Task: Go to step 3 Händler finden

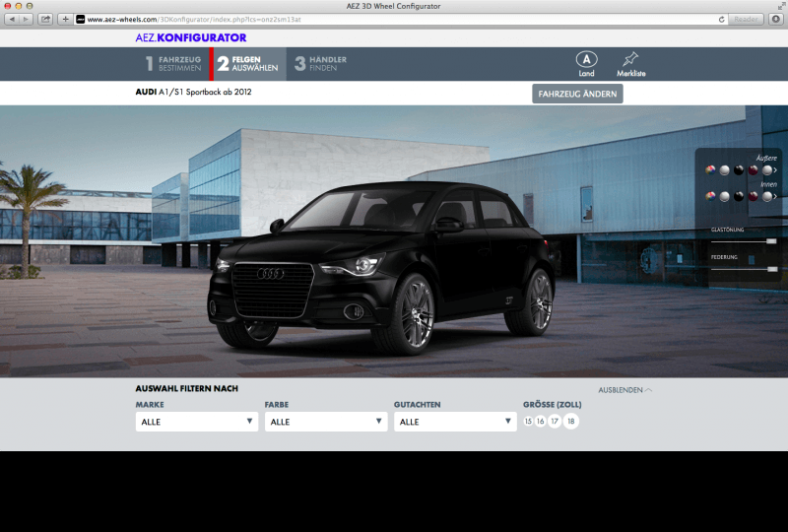Action: pyautogui.click(x=321, y=63)
